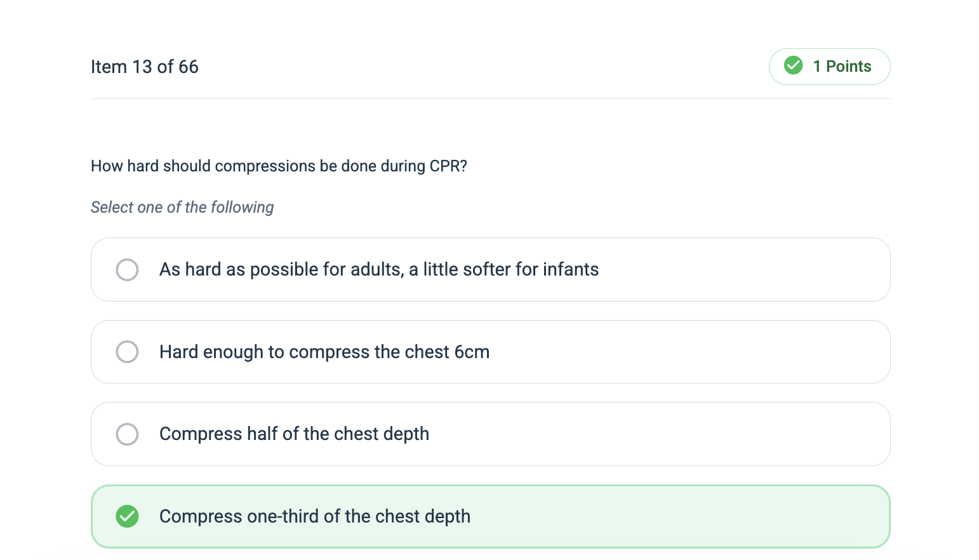Screen dimensions: 979x560
Task: Choose the radio button for 'compress the chest 6cm'
Action: point(127,352)
